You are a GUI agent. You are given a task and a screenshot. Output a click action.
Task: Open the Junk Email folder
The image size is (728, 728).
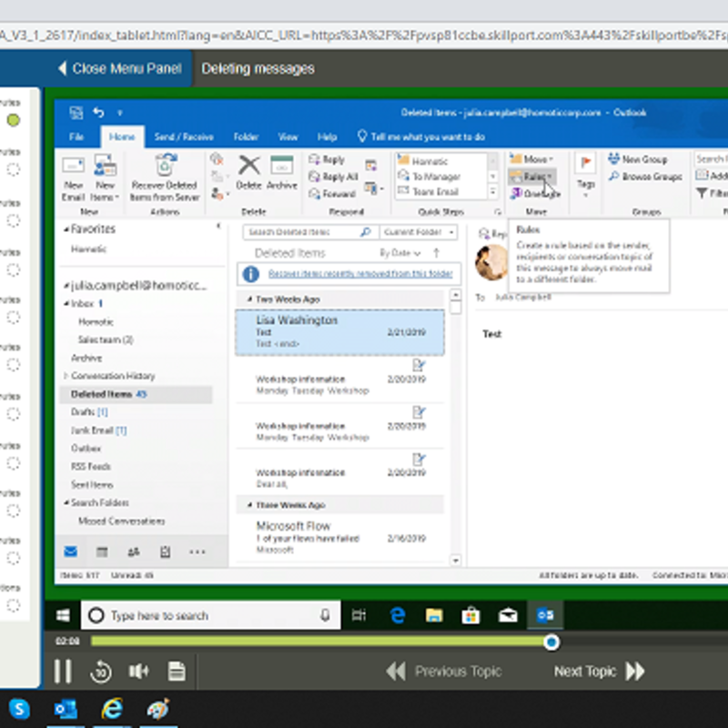tap(98, 430)
